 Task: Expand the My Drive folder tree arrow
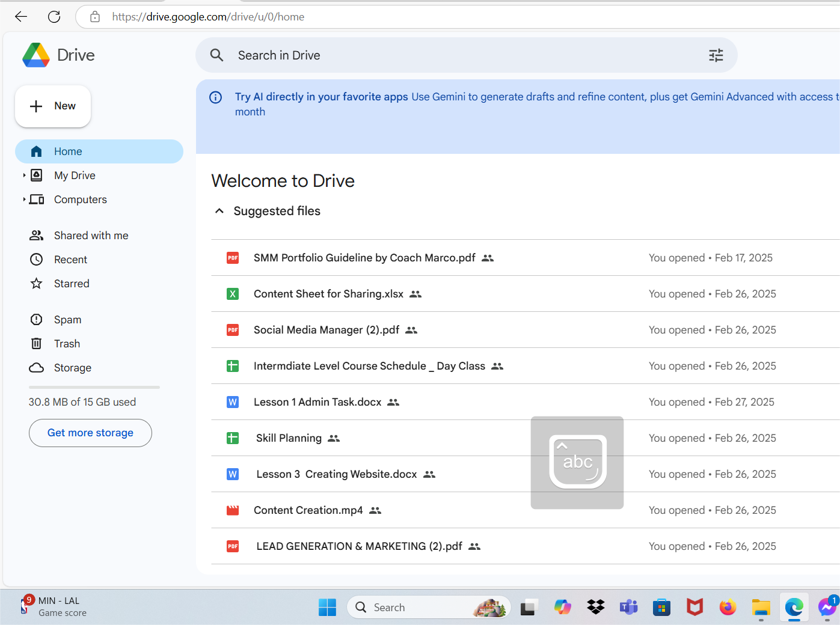click(24, 175)
